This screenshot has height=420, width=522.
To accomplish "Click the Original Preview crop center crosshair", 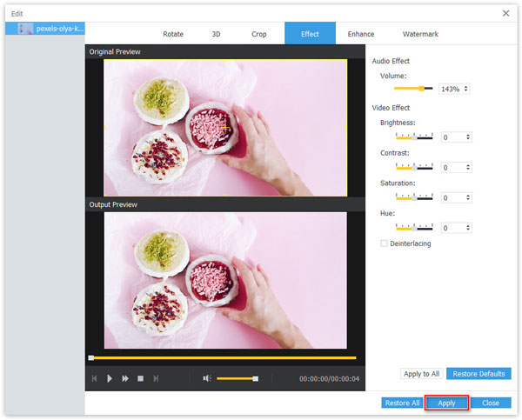I will pos(225,128).
